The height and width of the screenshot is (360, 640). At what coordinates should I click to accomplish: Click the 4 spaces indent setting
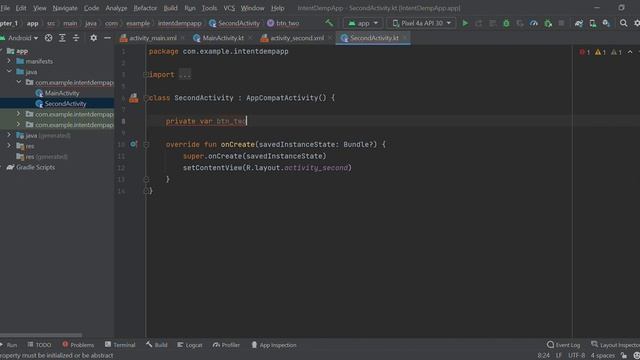(602, 356)
